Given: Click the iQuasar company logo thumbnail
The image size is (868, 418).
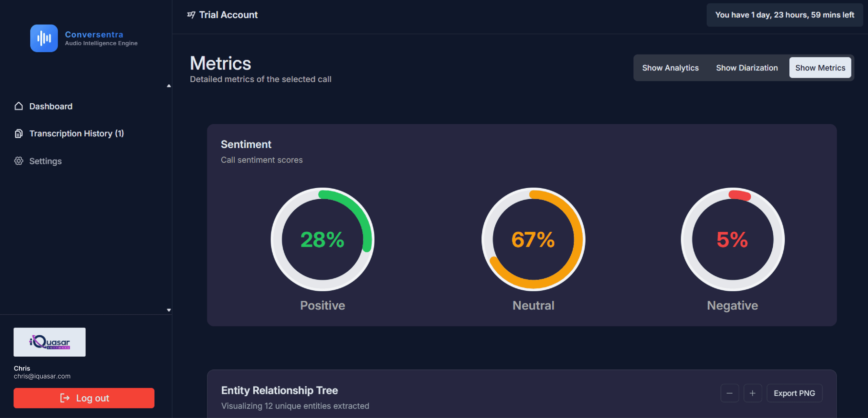Looking at the screenshot, I should pyautogui.click(x=50, y=342).
